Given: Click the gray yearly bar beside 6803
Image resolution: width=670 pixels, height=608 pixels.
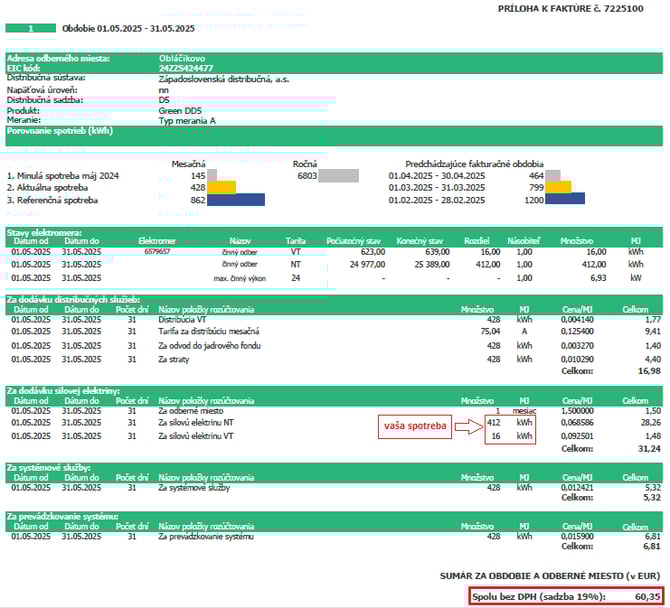Looking at the screenshot, I should pos(338,176).
